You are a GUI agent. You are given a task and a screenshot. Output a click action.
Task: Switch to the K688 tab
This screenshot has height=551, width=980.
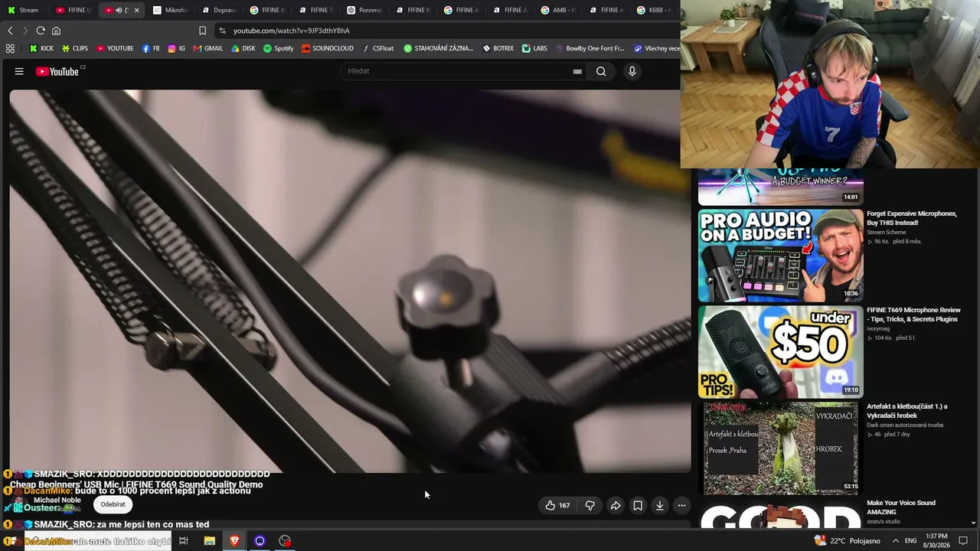(x=654, y=10)
